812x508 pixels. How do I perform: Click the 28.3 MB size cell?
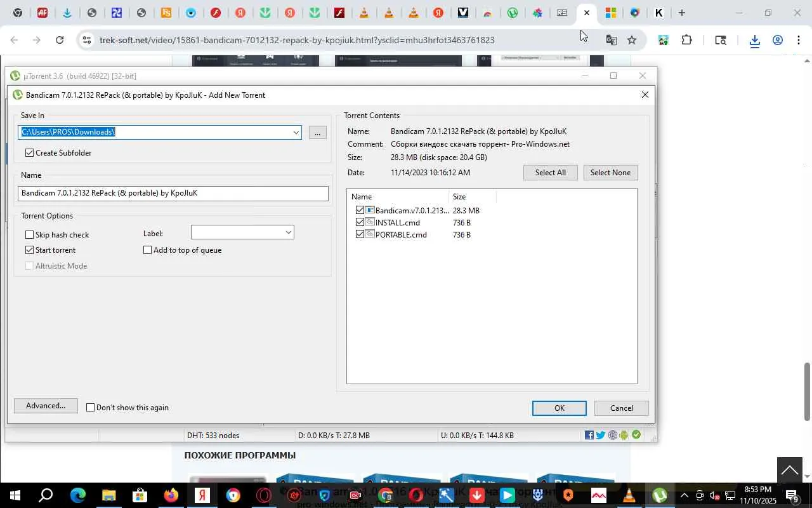[466, 210]
